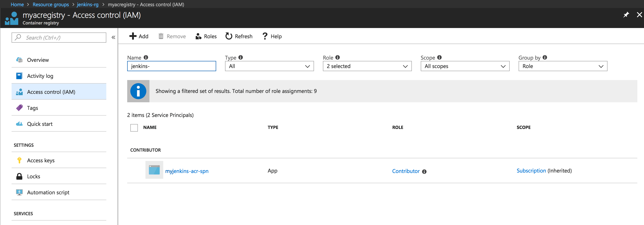Click the Access control people icon in sidebar
This screenshot has height=225, width=644.
[x=19, y=92]
